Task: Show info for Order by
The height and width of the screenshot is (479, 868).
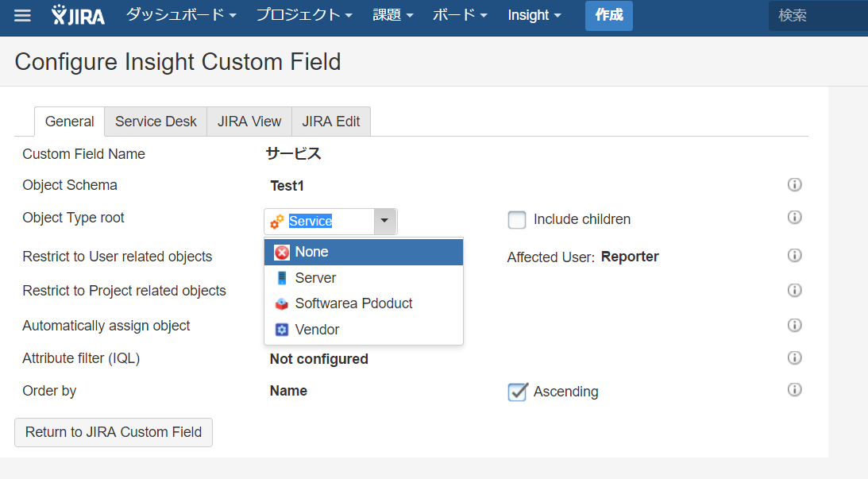Action: tap(794, 390)
